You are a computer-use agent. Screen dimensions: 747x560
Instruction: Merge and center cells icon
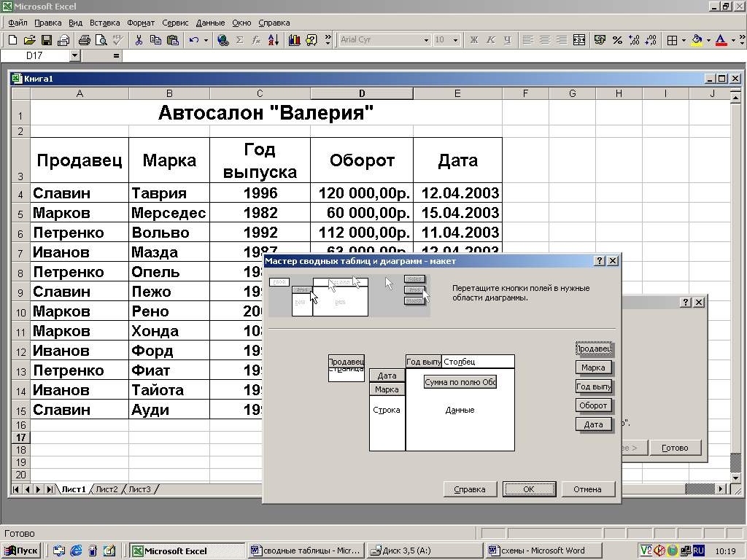pos(578,40)
